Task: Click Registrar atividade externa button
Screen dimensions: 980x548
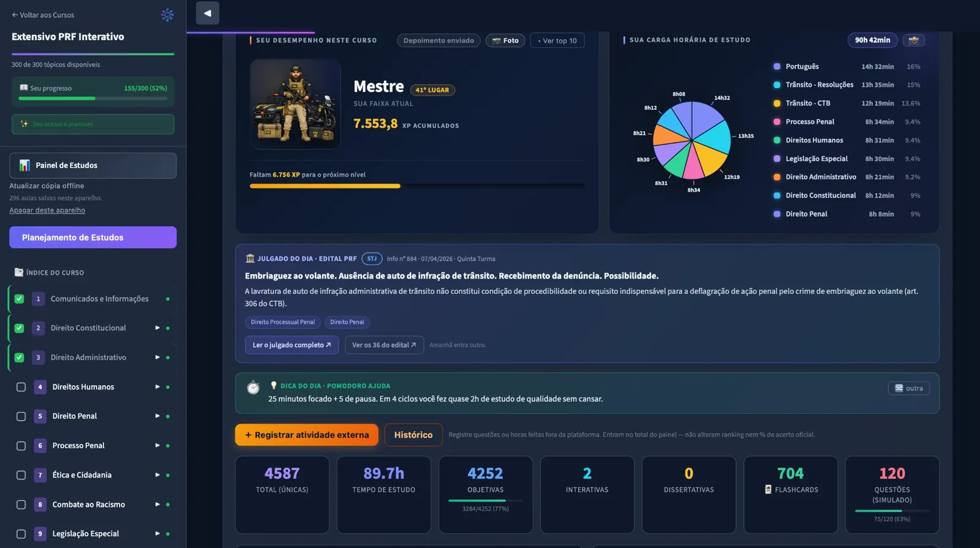Action: (307, 435)
